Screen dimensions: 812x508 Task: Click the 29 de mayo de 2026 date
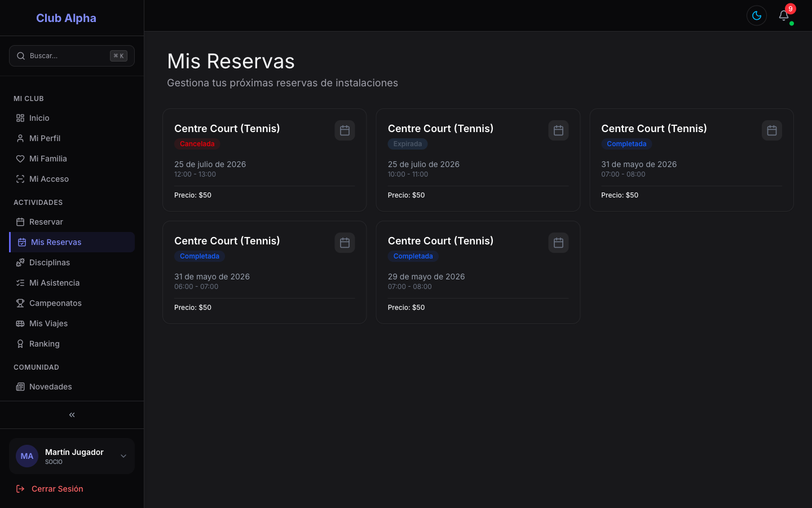[426, 277]
